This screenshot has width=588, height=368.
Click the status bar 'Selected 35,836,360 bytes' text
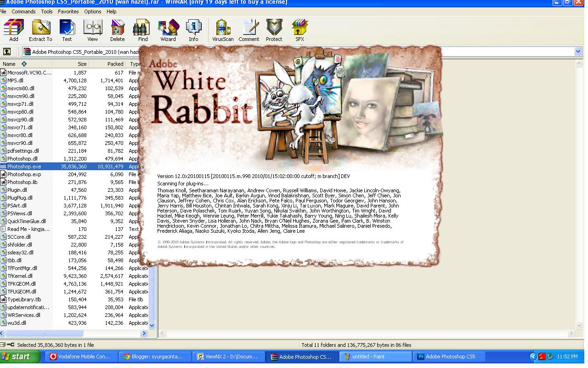click(55, 345)
